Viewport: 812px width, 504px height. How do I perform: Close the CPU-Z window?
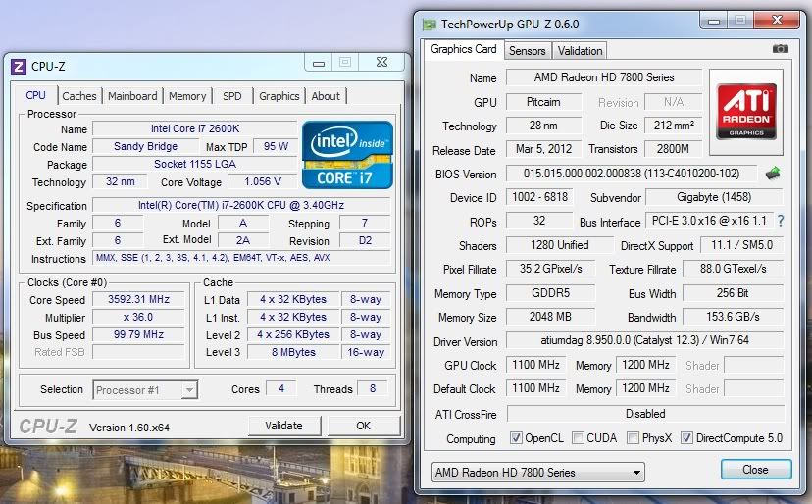click(x=381, y=62)
